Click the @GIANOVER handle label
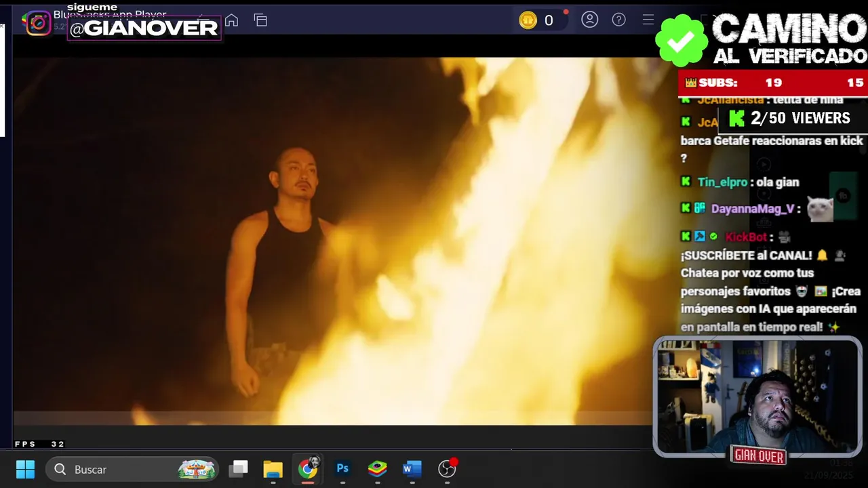The height and width of the screenshot is (488, 868). [x=144, y=28]
